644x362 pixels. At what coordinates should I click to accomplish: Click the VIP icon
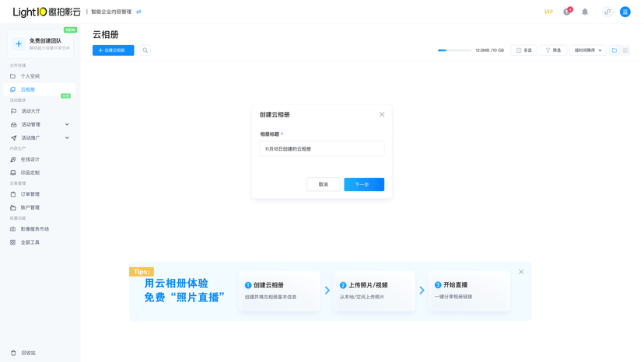click(548, 12)
